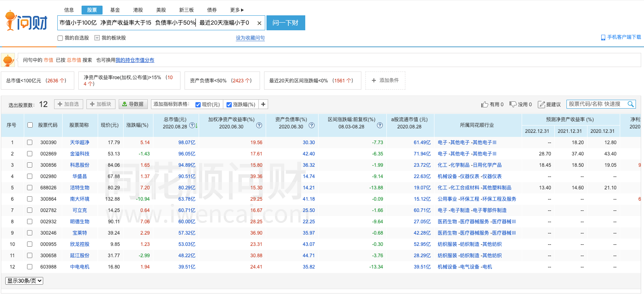Image resolution: width=644 pixels, height=298 pixels.
Task: Open the 手机客户端下载 link
Action: (624, 37)
